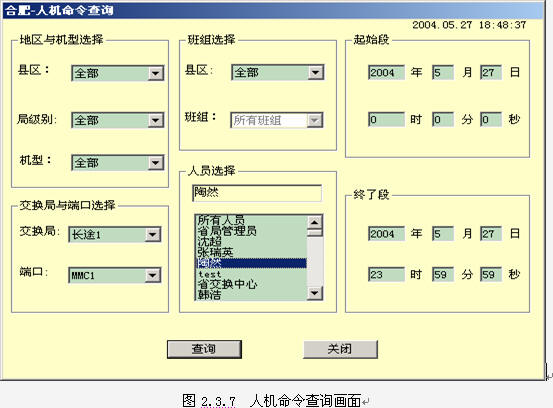Click the 关闭 button
This screenshot has height=408, width=553.
340,349
